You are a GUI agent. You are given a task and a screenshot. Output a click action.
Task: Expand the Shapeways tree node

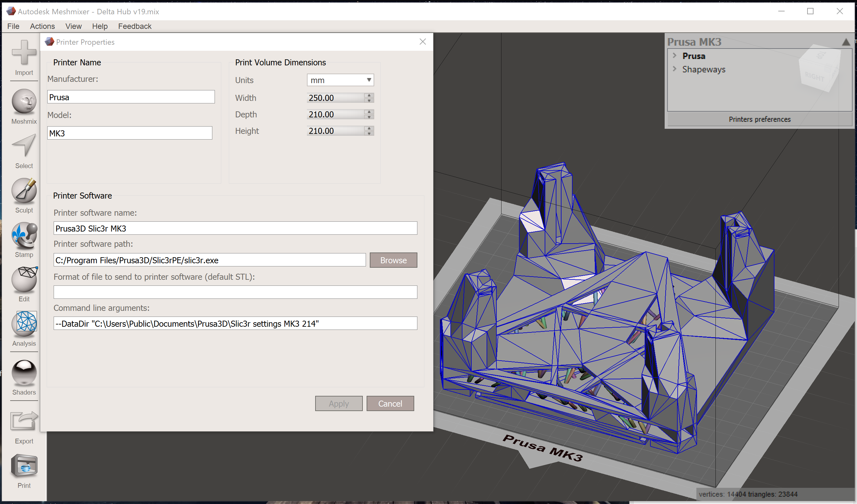coord(674,69)
